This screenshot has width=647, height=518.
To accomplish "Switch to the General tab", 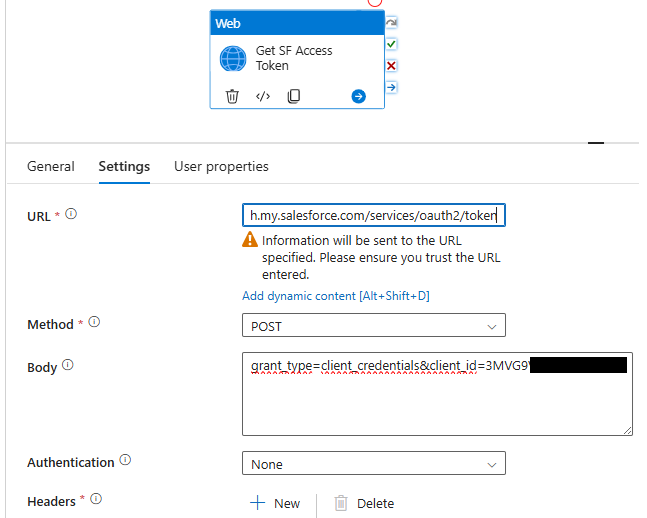I will (50, 166).
